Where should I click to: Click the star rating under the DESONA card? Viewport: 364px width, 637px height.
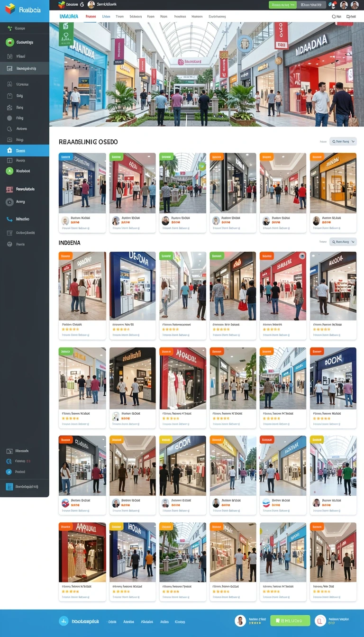pos(121,329)
